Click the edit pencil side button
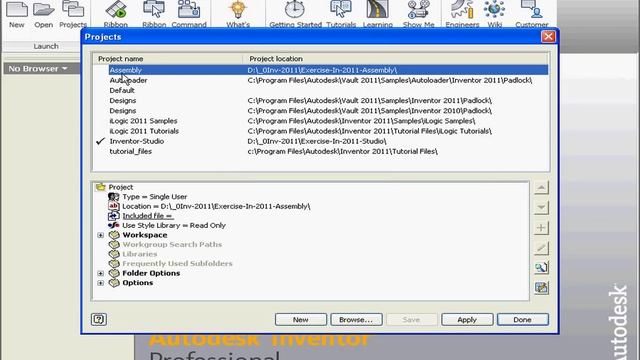640x360 pixels. pyautogui.click(x=541, y=248)
